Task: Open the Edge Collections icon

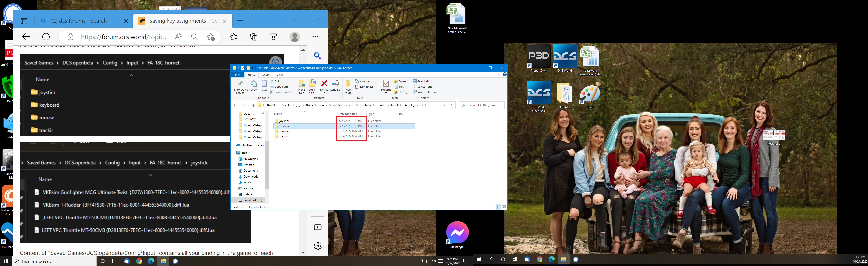Action: (254, 37)
